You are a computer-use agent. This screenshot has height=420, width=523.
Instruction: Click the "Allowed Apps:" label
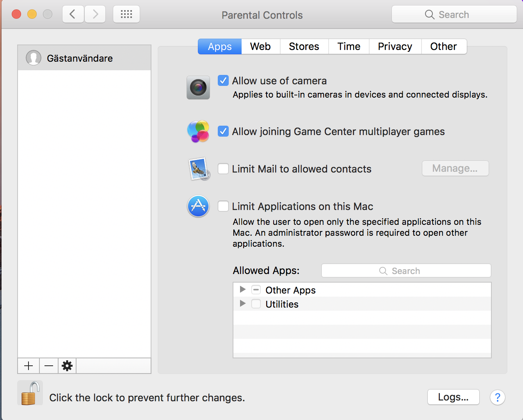point(266,271)
